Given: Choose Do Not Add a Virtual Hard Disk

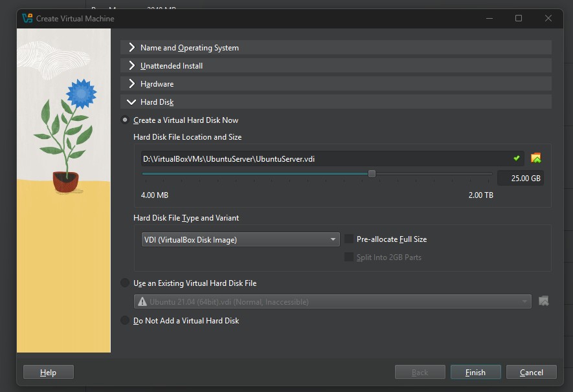Looking at the screenshot, I should coord(125,321).
